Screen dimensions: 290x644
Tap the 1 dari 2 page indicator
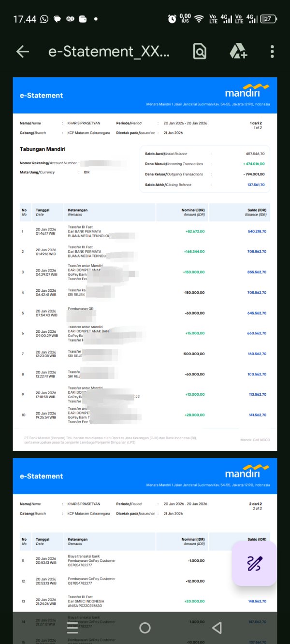pyautogui.click(x=256, y=123)
